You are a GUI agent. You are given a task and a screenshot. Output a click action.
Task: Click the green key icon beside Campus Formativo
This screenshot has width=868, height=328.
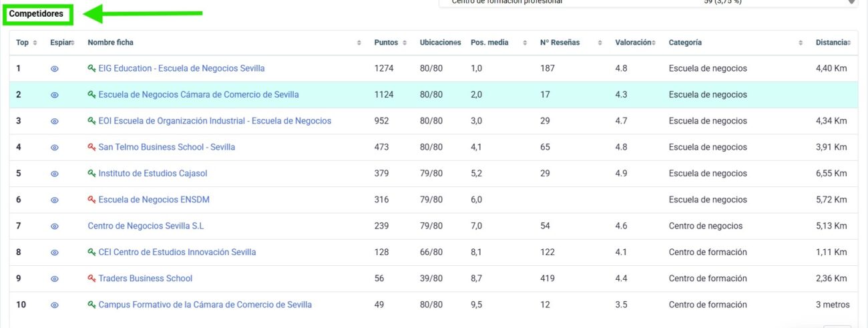91,305
